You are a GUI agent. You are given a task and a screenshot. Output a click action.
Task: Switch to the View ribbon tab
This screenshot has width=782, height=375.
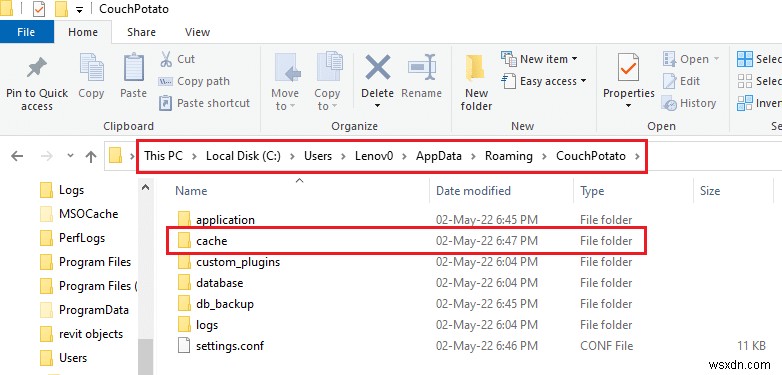197,32
